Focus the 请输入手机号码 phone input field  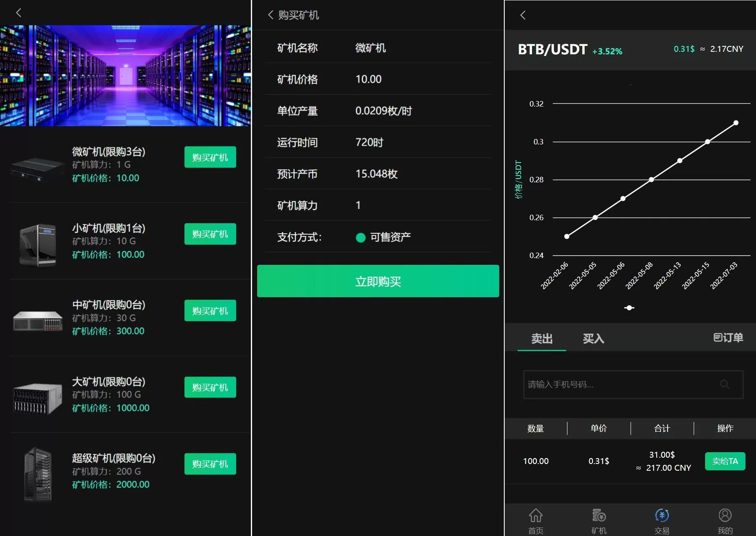pos(633,384)
